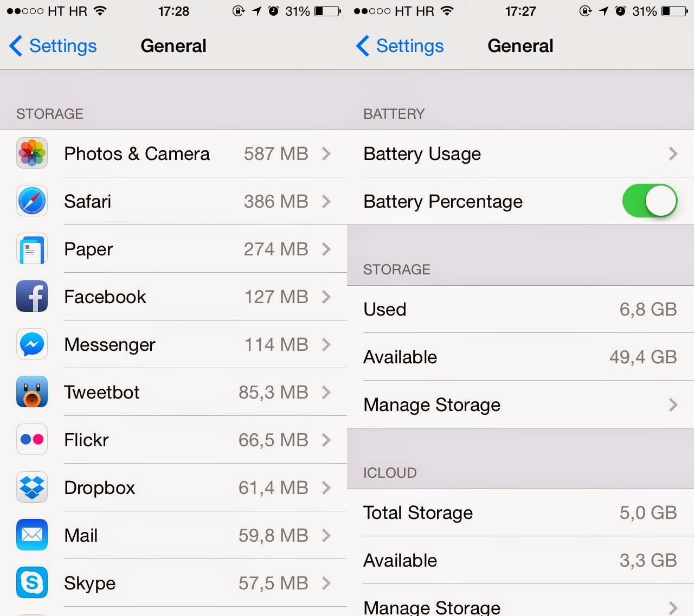Tap the Tweetbot app icon
The height and width of the screenshot is (616, 694).
32,392
